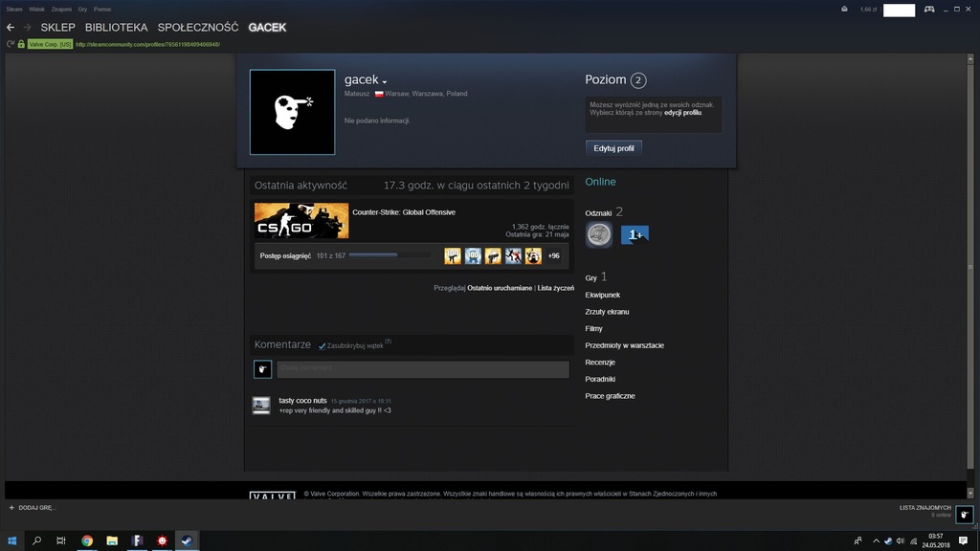980x551 pixels.
Task: Switch to the GACEK tab
Action: pos(267,28)
